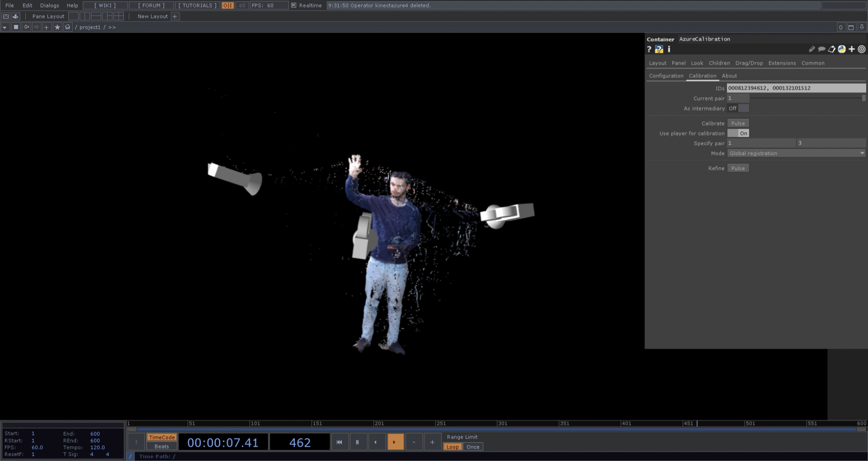Screen dimensions: 868x461
Task: Open the Children parameter page
Action: tap(719, 63)
